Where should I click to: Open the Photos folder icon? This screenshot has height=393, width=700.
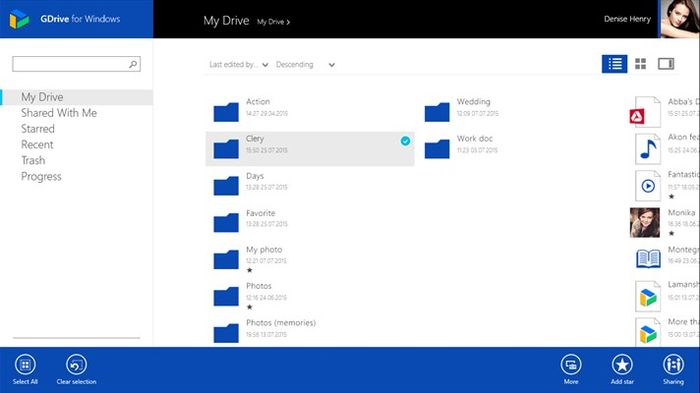(x=226, y=296)
